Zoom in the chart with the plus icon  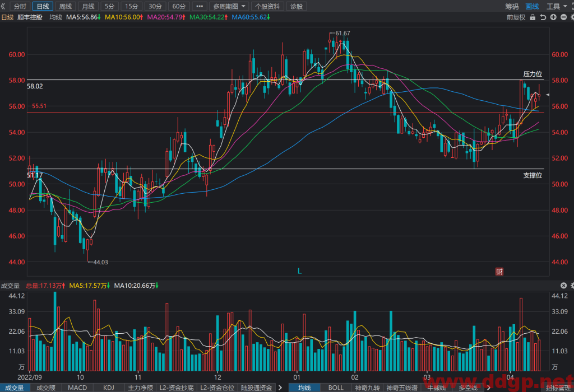tap(553, 17)
